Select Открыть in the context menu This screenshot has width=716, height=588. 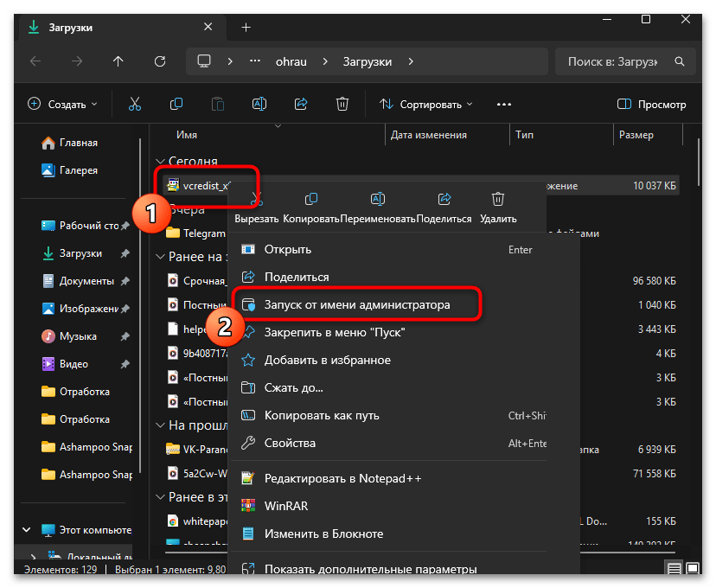click(x=388, y=250)
